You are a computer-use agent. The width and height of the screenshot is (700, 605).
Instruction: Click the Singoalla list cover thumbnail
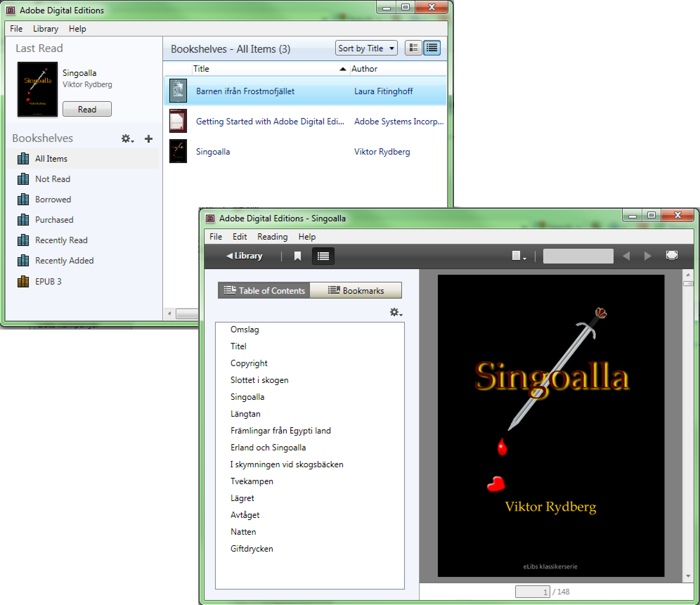pyautogui.click(x=178, y=151)
